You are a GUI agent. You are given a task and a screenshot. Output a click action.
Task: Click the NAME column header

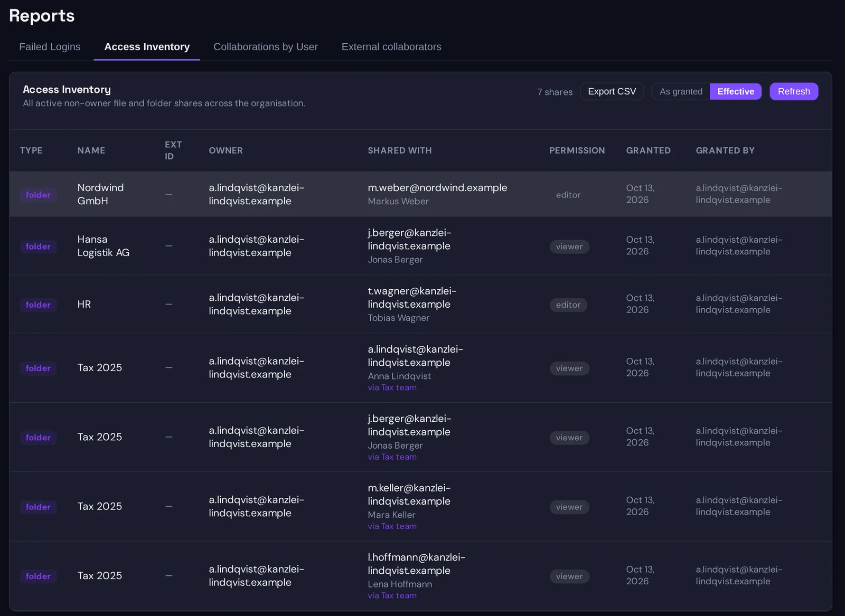(91, 150)
